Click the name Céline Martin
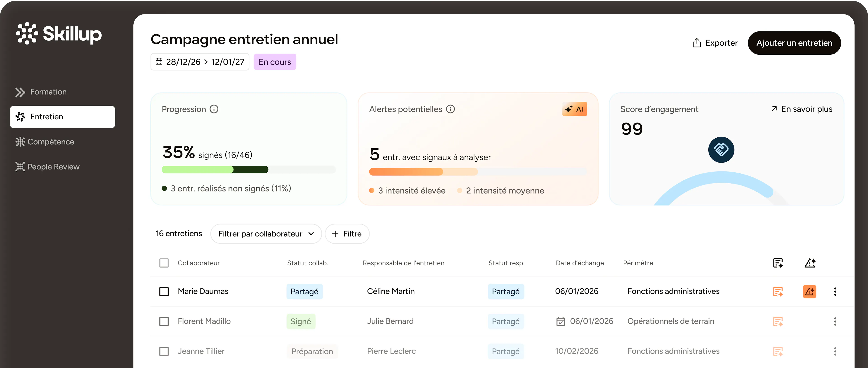 coord(391,292)
